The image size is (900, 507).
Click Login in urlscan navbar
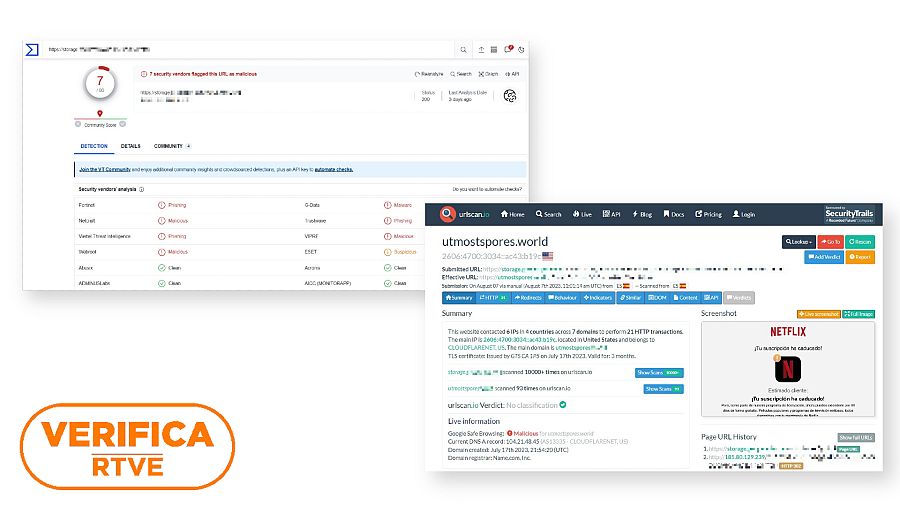tap(744, 214)
